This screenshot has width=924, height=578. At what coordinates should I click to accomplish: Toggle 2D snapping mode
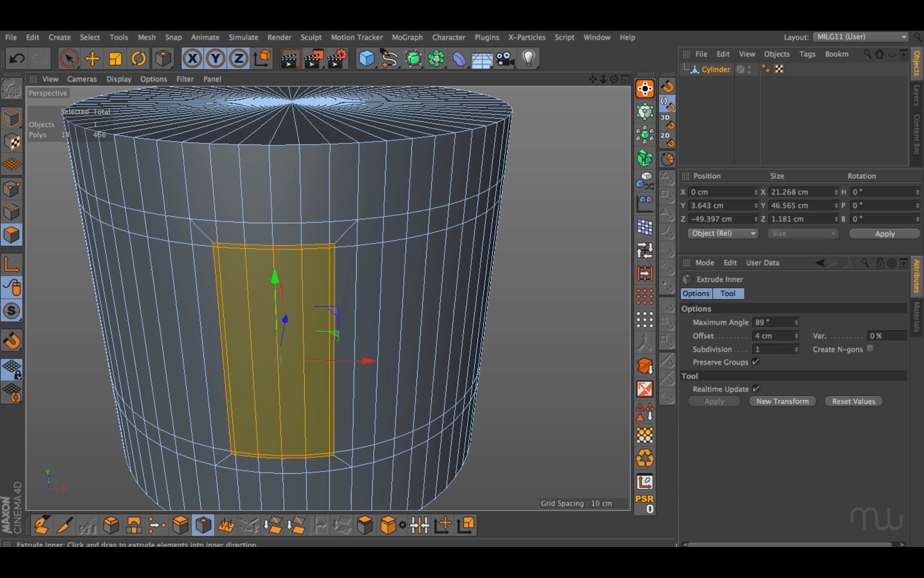pos(667,139)
